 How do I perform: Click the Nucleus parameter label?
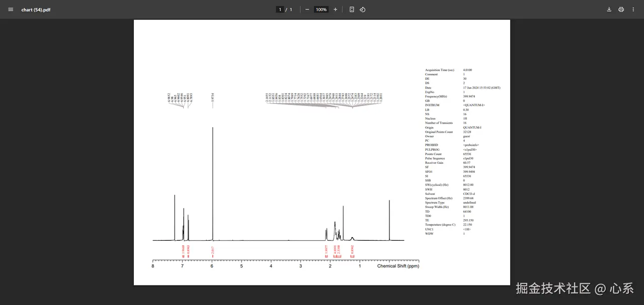[x=430, y=119]
